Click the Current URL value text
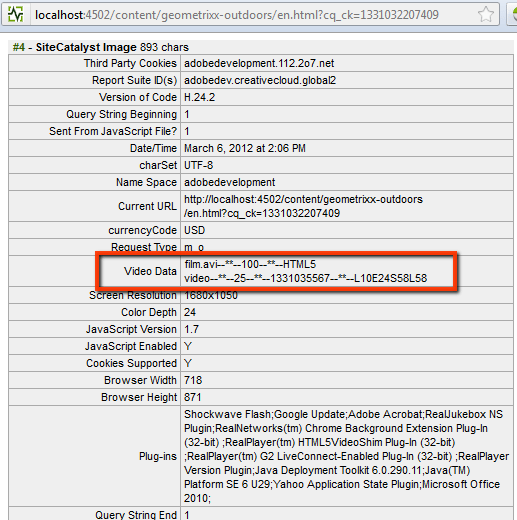Image resolution: width=517 pixels, height=520 pixels. 303,206
